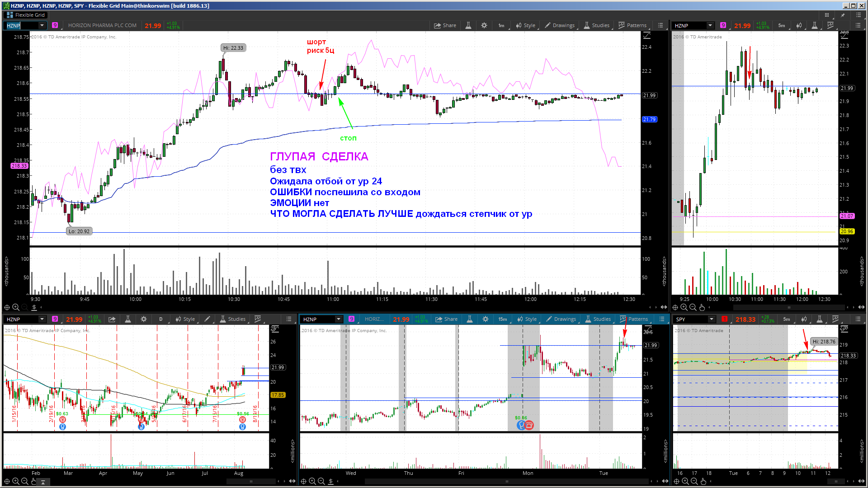Open patterns icon in daily chart
This screenshot has width=868, height=488.
pyautogui.click(x=258, y=319)
